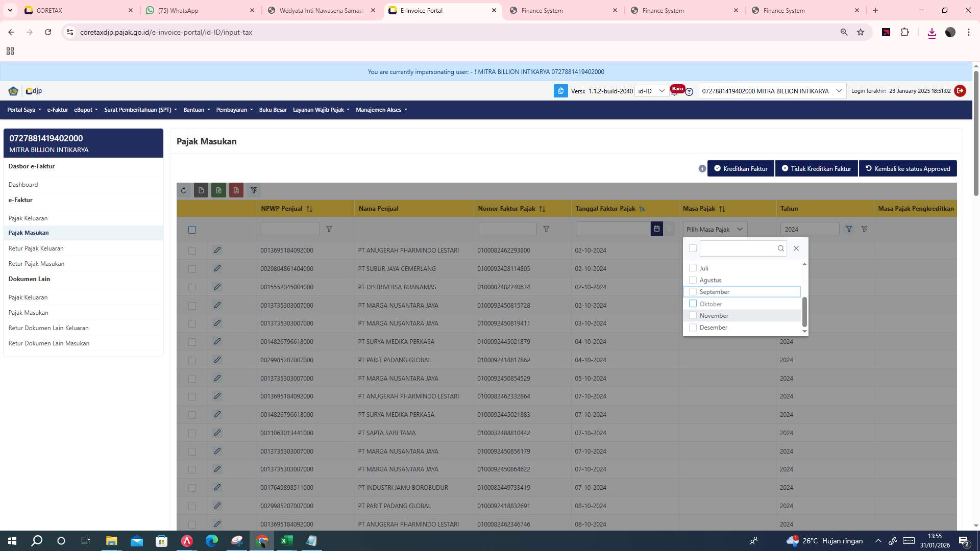Export table data using the green Excel icon
The image size is (980, 551).
(x=218, y=190)
